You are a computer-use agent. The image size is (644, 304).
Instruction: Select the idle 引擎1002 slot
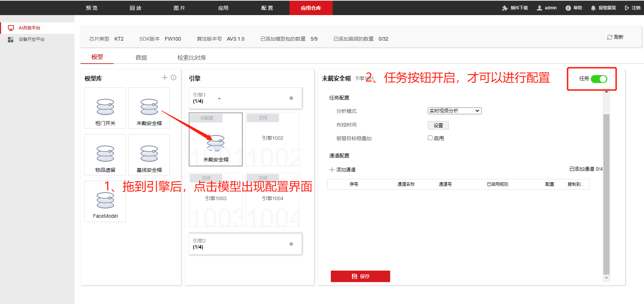tap(273, 139)
